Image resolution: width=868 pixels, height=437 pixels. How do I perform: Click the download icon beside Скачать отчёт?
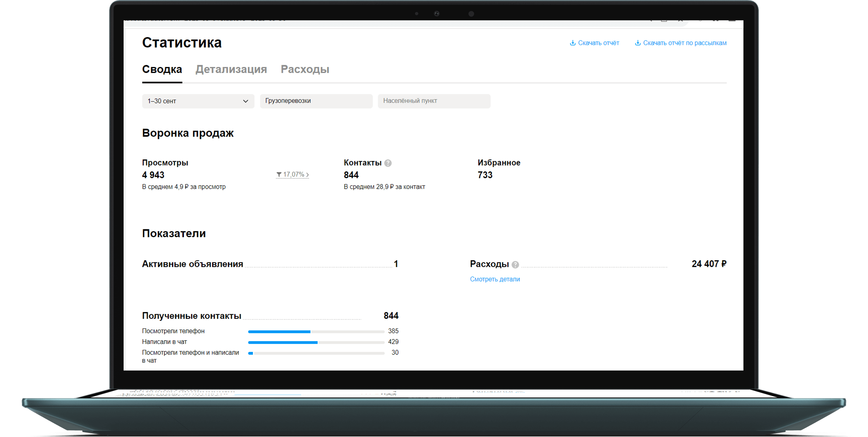pos(572,43)
